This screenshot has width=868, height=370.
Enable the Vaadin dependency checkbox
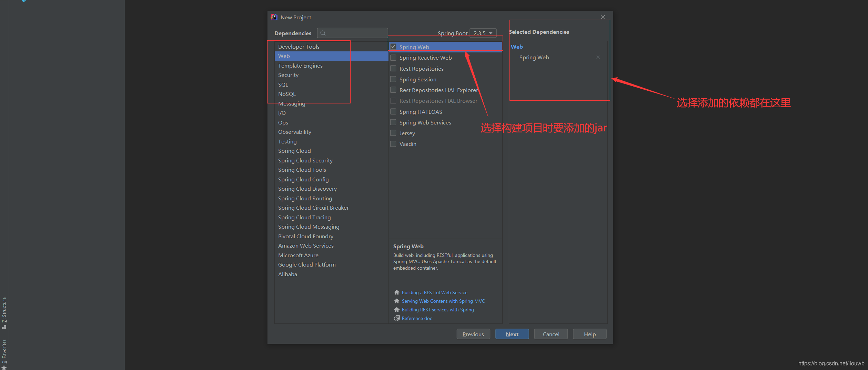click(x=393, y=144)
